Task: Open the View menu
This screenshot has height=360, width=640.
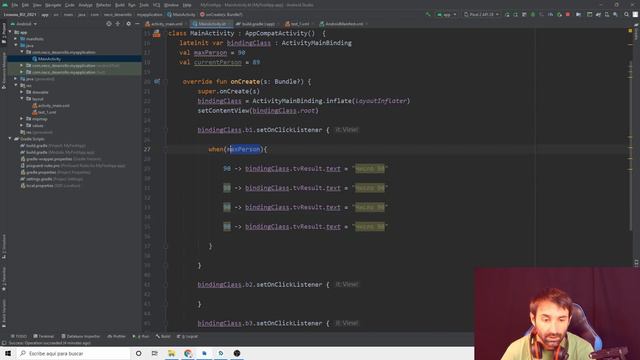Action: (x=37, y=5)
